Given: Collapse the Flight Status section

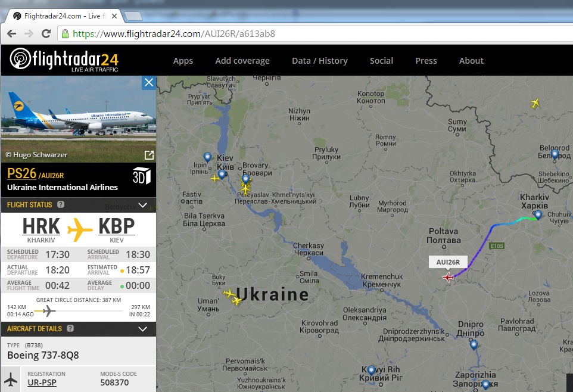Looking at the screenshot, I should tap(143, 205).
